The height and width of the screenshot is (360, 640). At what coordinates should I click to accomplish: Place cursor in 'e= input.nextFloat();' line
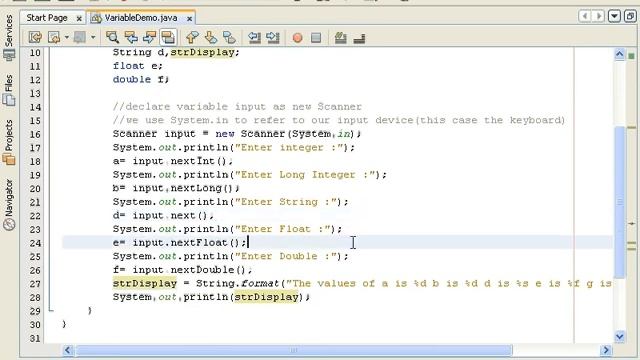tap(180, 242)
